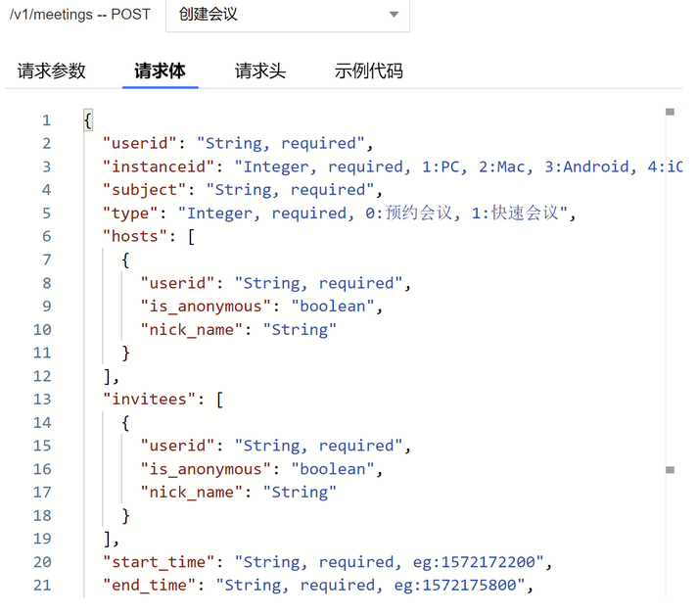This screenshot has height=616, width=697.
Task: Click line number 1 in the gutter
Action: (46, 120)
